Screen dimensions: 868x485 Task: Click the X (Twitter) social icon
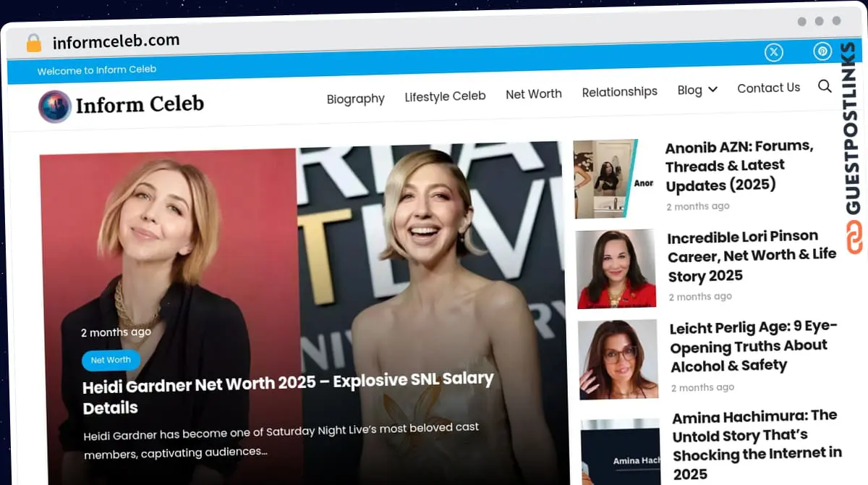coord(773,51)
